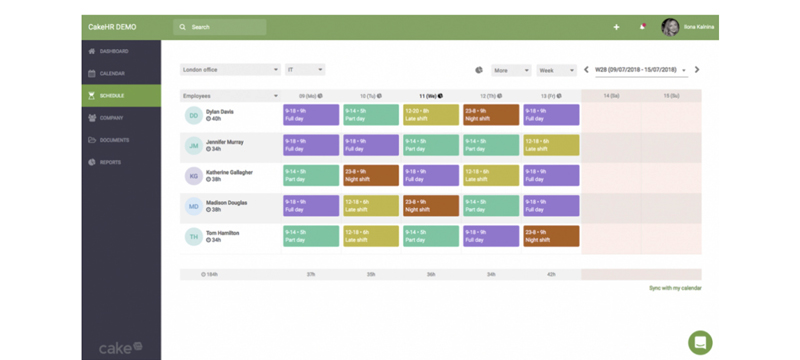The height and width of the screenshot is (360, 800).
Task: Open the Employees column dropdown
Action: 230,96
